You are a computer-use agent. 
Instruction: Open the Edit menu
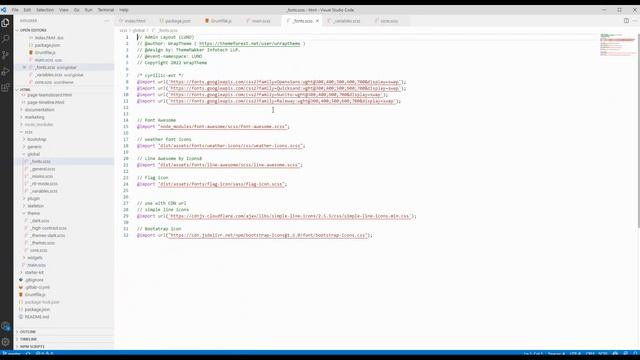(27, 10)
